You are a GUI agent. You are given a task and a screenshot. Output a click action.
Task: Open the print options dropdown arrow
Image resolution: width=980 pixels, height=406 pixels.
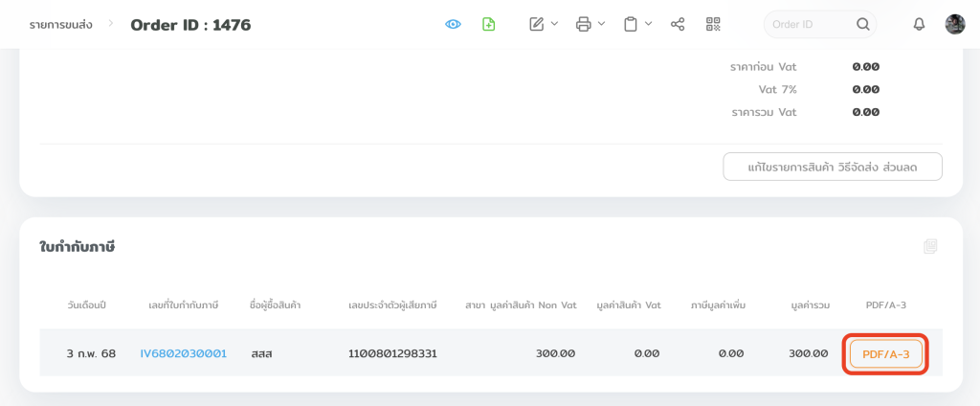(x=602, y=24)
